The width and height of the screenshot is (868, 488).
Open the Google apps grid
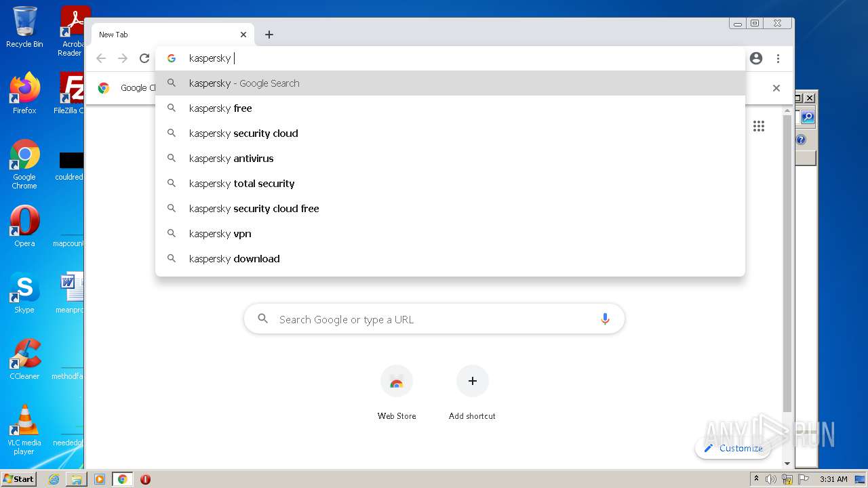coord(759,126)
